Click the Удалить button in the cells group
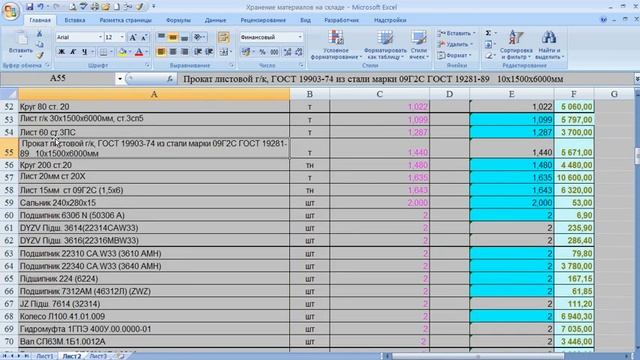This screenshot has height=360, width=640. point(455,44)
